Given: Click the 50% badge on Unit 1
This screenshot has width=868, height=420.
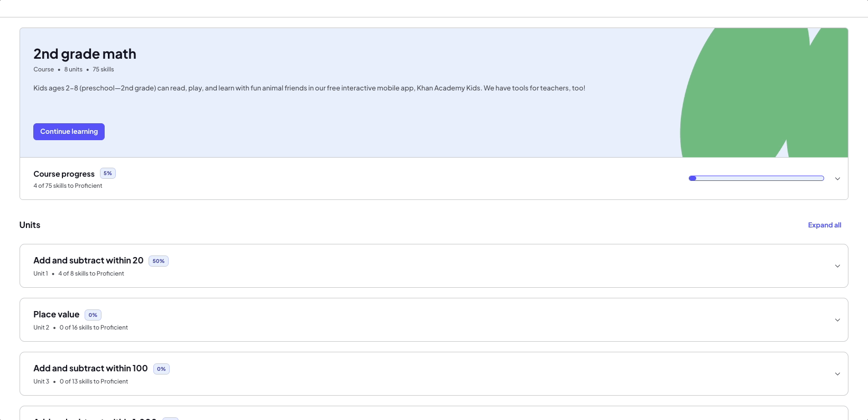Looking at the screenshot, I should (159, 261).
